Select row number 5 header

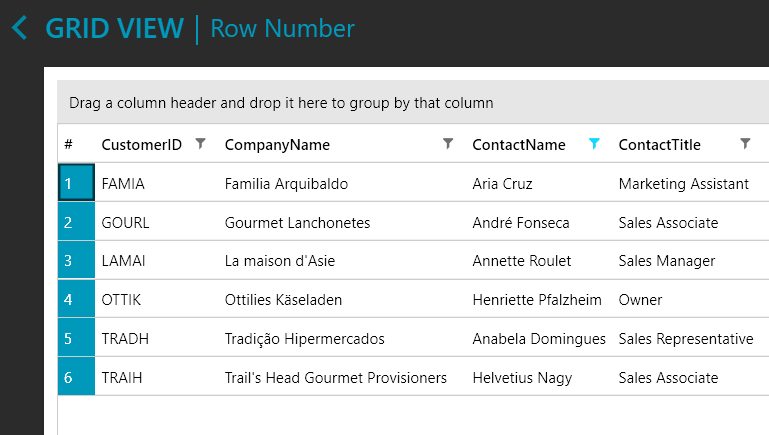tap(76, 339)
